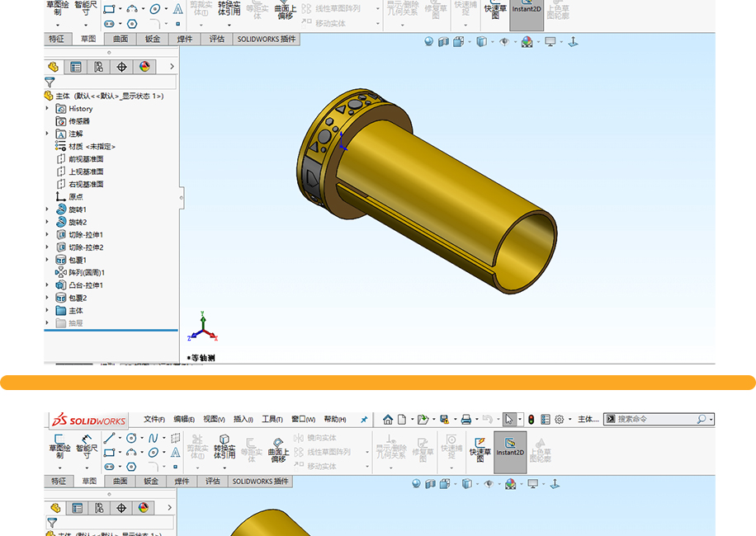The width and height of the screenshot is (756, 536).
Task: Click 智能尺寸 Smart Dimension tool in lower window
Action: point(87,446)
